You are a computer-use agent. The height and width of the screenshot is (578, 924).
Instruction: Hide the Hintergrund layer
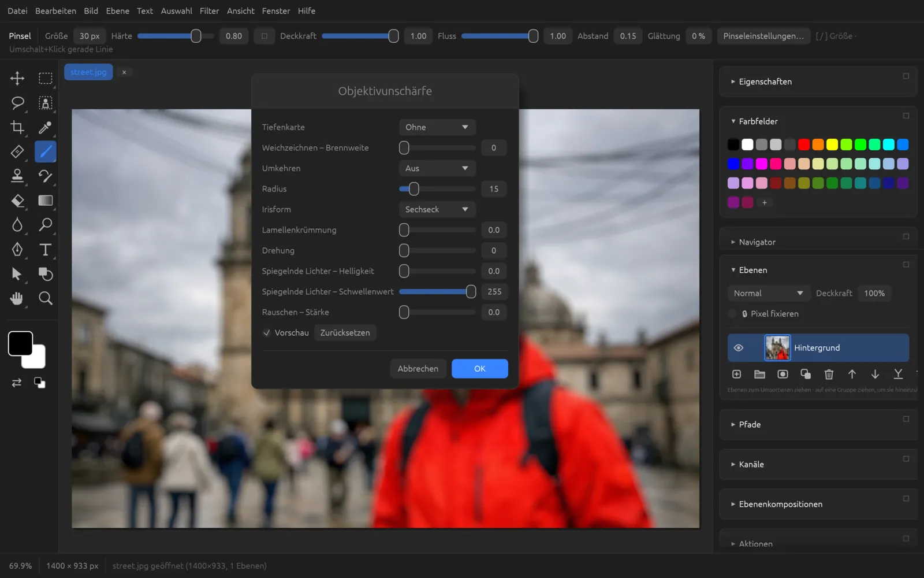pyautogui.click(x=738, y=348)
